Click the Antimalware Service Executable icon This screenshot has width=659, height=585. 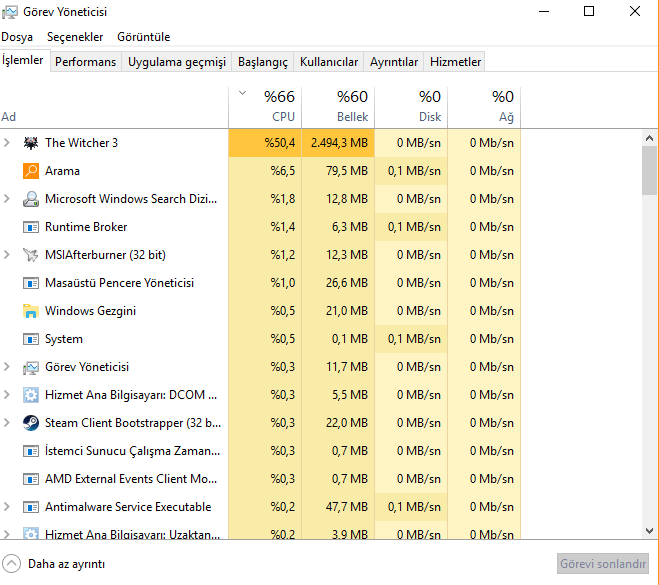tap(31, 507)
